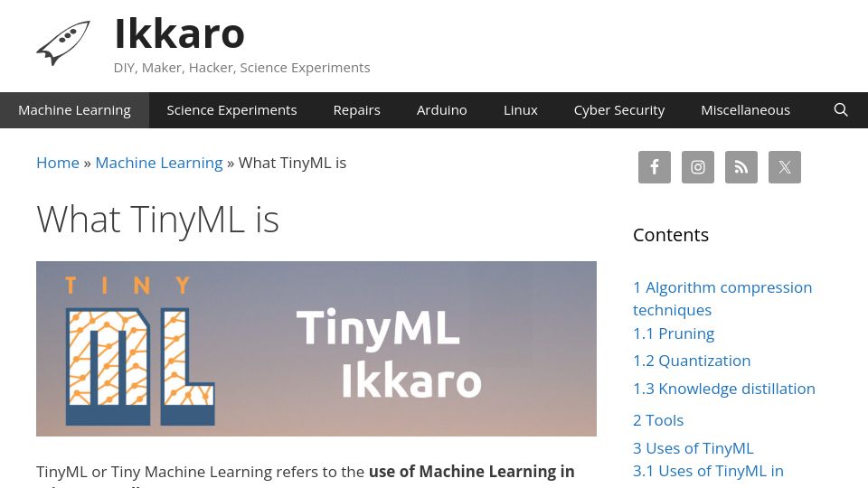Open Ikkaro's Instagram icon
This screenshot has width=868, height=488.
tap(697, 167)
